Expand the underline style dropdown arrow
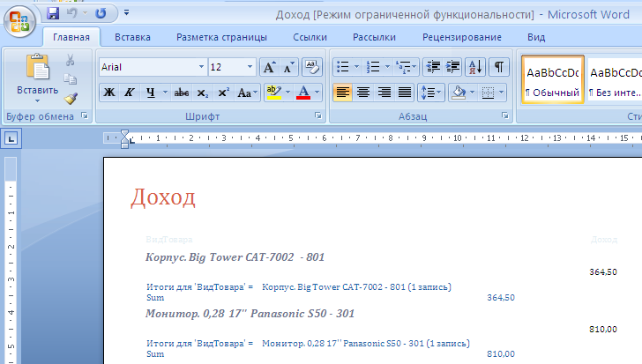Screen dimensions: 642x364 [166, 93]
